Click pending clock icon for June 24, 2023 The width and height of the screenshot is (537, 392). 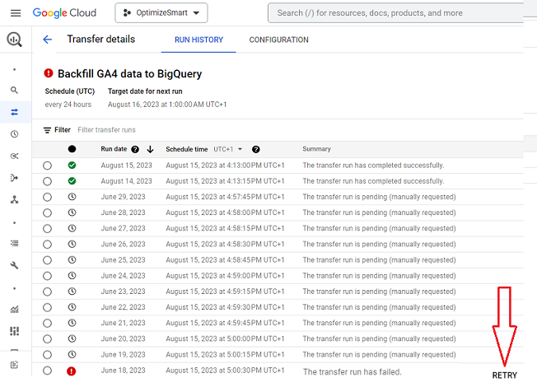click(x=72, y=276)
